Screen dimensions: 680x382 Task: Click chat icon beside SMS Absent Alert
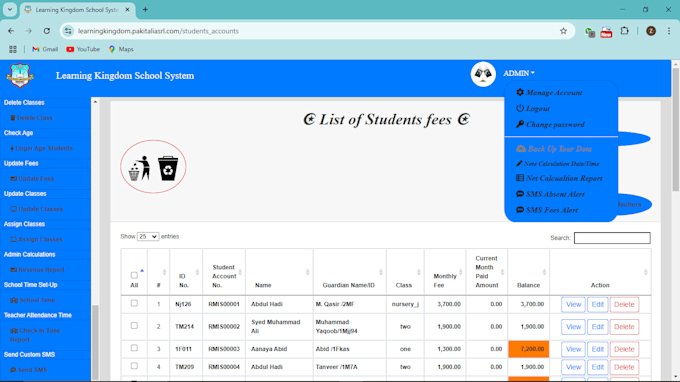click(520, 194)
